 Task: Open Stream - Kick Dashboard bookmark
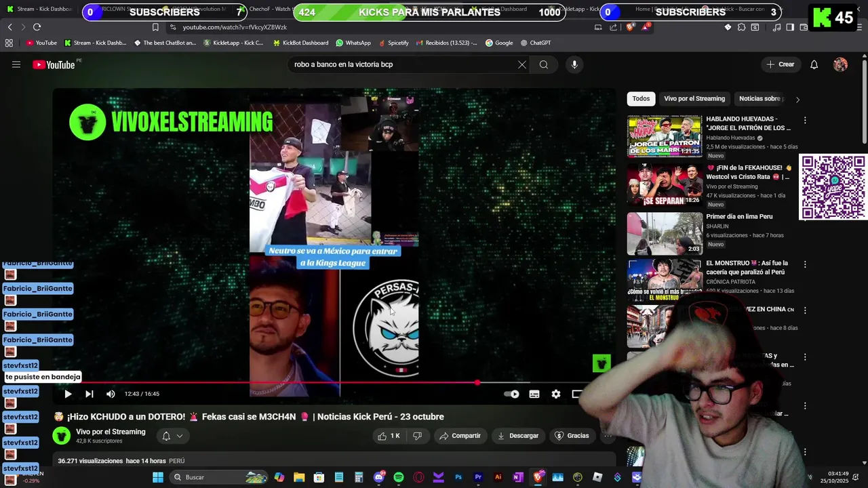95,43
